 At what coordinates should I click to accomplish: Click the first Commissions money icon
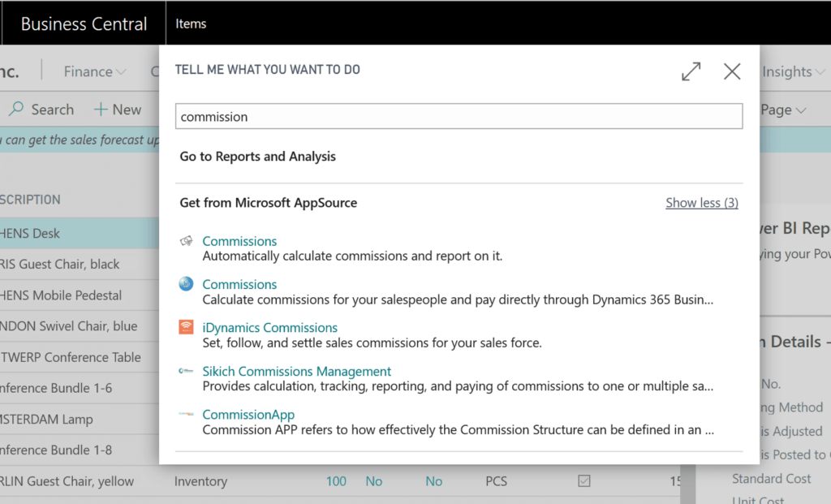pos(186,241)
